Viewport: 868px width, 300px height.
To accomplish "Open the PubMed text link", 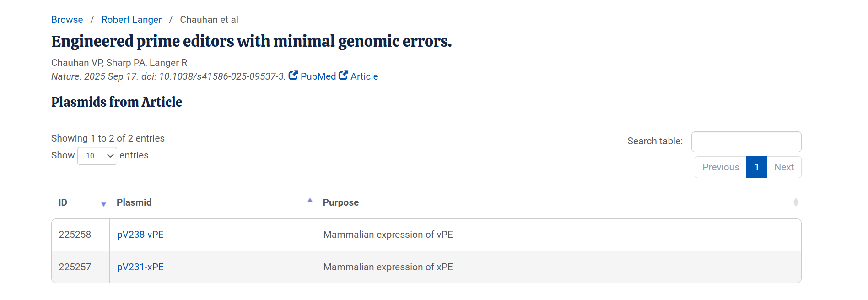I will (x=318, y=76).
